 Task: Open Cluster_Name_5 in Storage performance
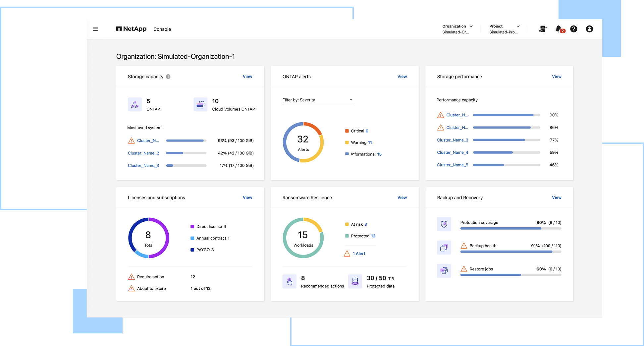click(453, 165)
